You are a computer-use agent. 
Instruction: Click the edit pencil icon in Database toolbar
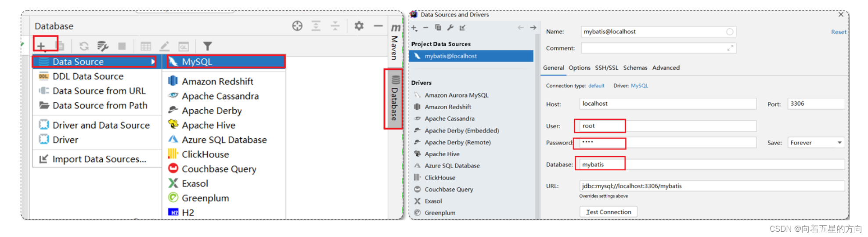pyautogui.click(x=165, y=46)
